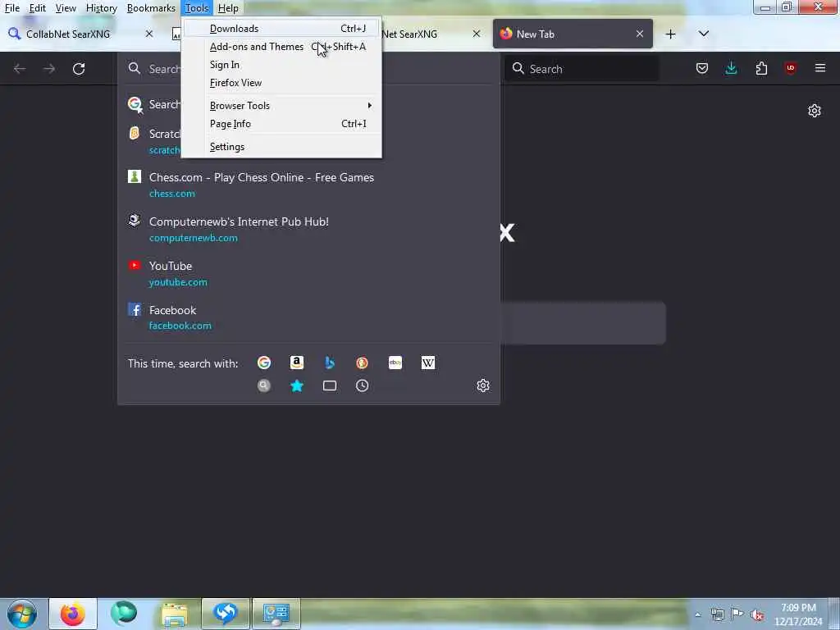
Task: Open the YouTube suggestion
Action: (308, 273)
